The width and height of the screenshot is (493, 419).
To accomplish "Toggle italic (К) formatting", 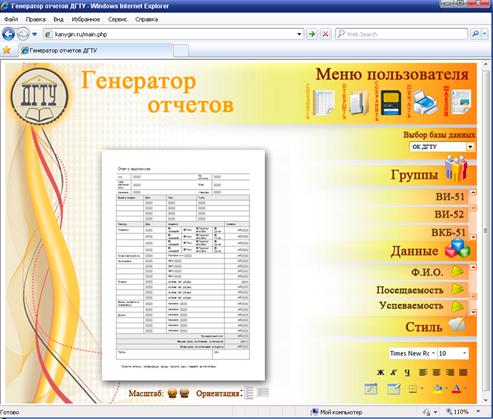I will tap(394, 373).
